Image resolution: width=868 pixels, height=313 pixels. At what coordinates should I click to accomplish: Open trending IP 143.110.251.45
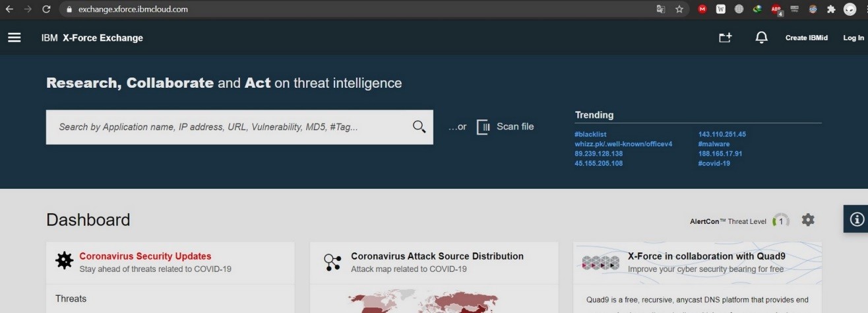tap(722, 134)
